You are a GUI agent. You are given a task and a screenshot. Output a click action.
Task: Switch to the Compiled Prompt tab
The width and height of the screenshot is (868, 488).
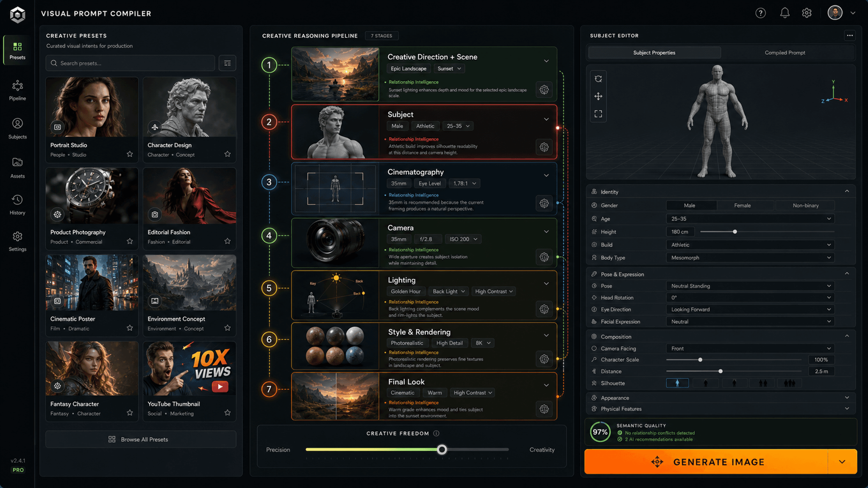(x=785, y=53)
